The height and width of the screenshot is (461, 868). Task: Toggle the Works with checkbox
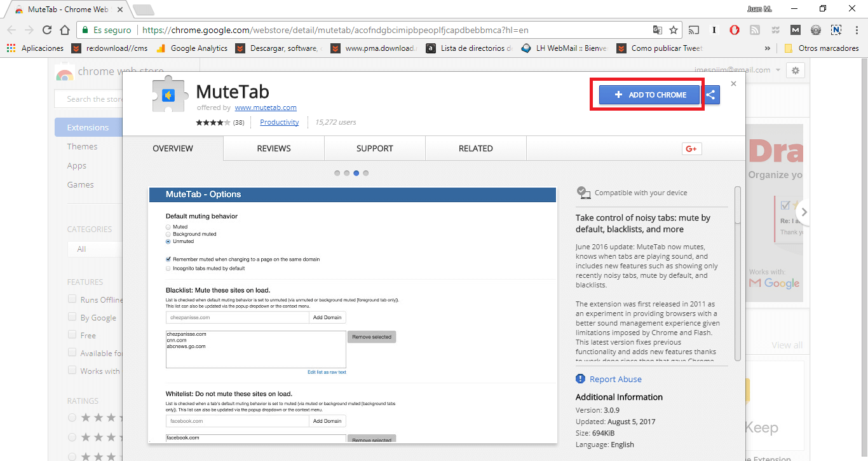(x=72, y=371)
